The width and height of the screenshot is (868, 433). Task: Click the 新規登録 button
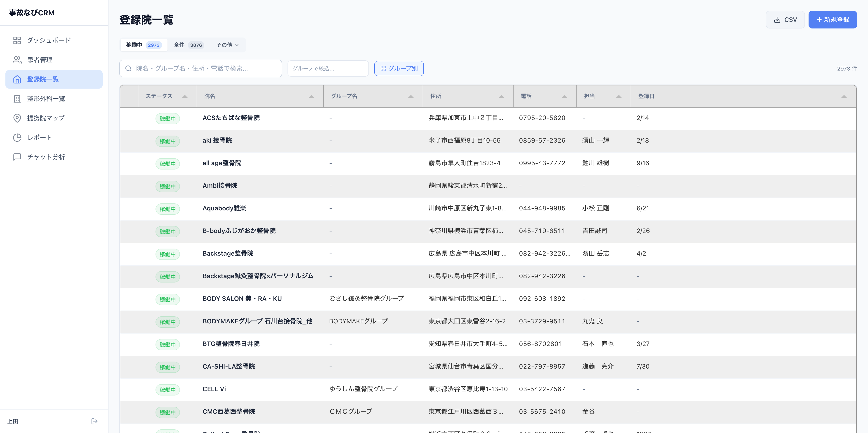[x=833, y=19]
